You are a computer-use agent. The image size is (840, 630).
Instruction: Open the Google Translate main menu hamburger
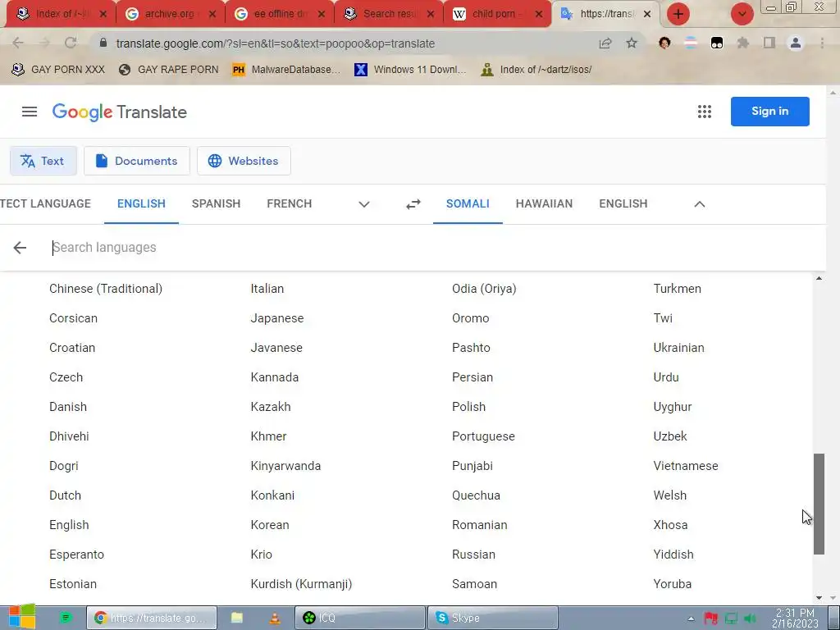(x=30, y=112)
